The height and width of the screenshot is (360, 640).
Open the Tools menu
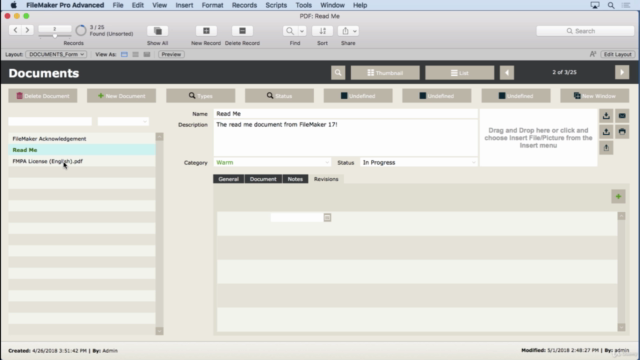coord(303,5)
